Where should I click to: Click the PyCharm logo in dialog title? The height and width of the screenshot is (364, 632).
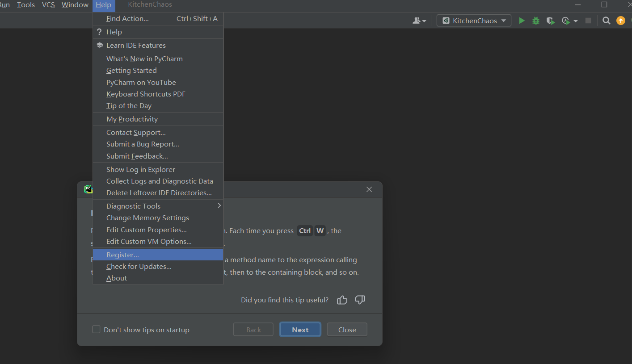click(x=88, y=189)
